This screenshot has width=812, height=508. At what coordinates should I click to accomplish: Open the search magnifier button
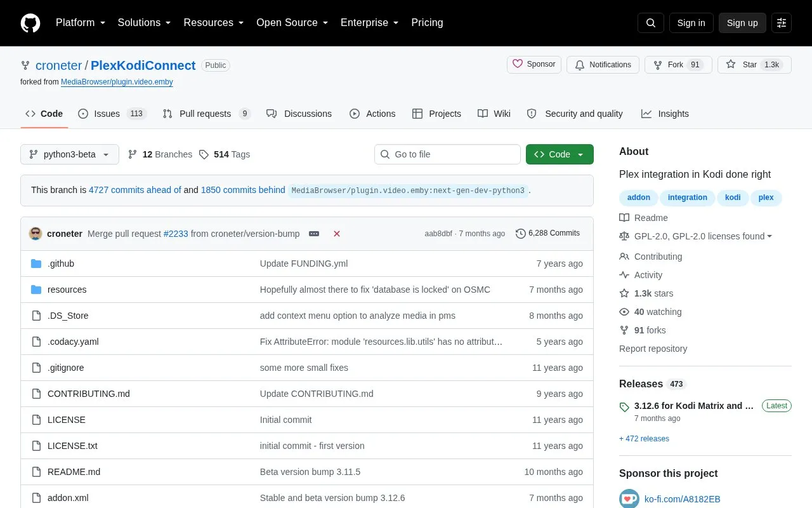tap(651, 23)
